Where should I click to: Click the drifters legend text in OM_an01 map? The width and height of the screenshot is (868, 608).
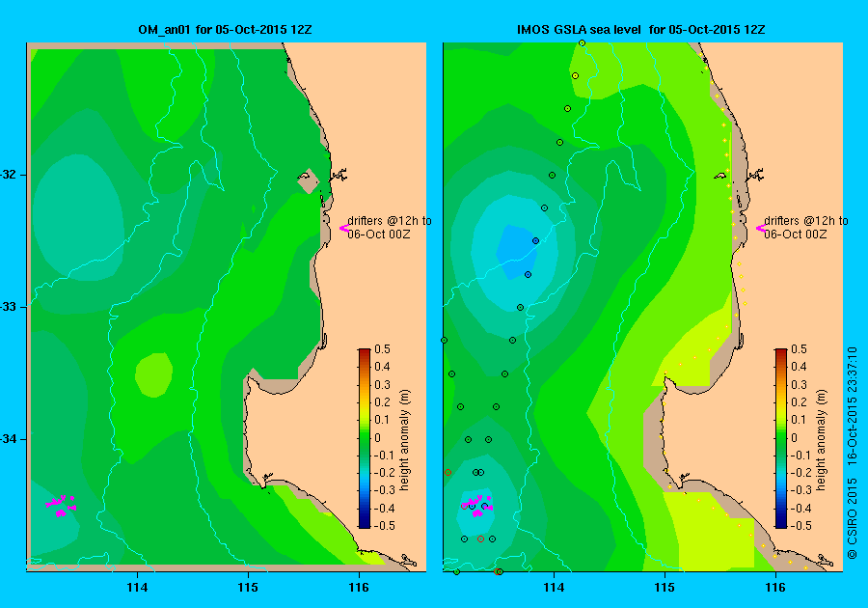click(390, 227)
